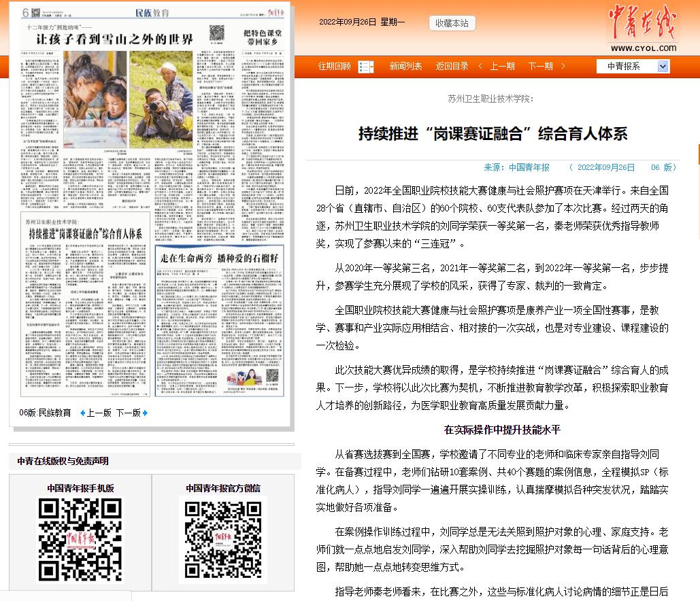Open the 新闻列表 menu item
The width and height of the screenshot is (700, 601).
(x=405, y=67)
